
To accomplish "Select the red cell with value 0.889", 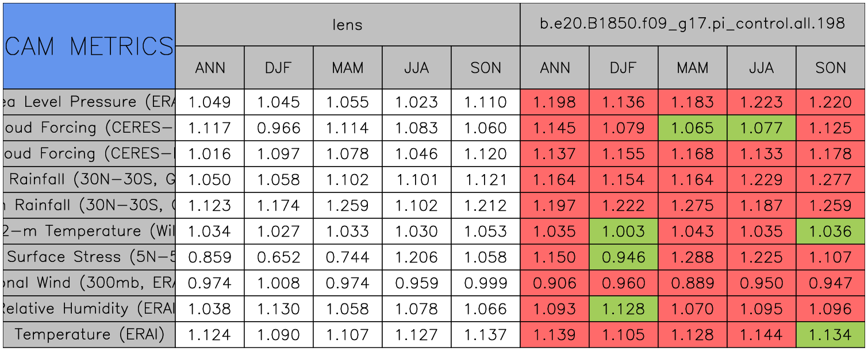I will tap(693, 283).
